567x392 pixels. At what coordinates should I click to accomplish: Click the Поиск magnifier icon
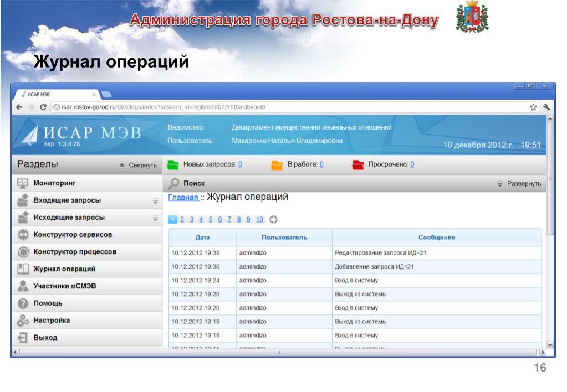click(x=174, y=183)
